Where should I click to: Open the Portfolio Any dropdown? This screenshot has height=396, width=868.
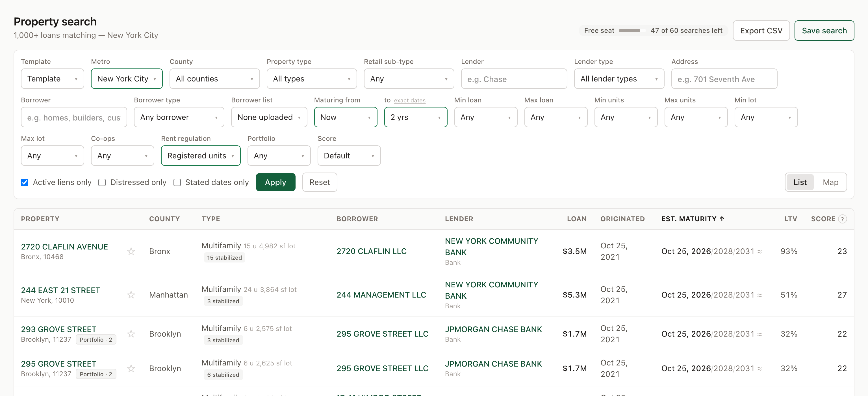click(x=279, y=156)
